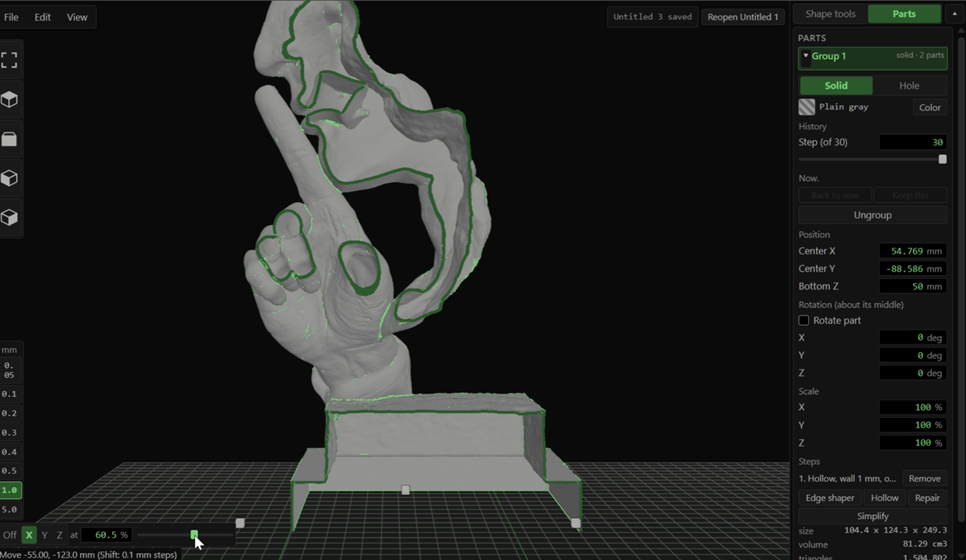
Task: Set the snap step to 0.3 mm
Action: tap(9, 432)
